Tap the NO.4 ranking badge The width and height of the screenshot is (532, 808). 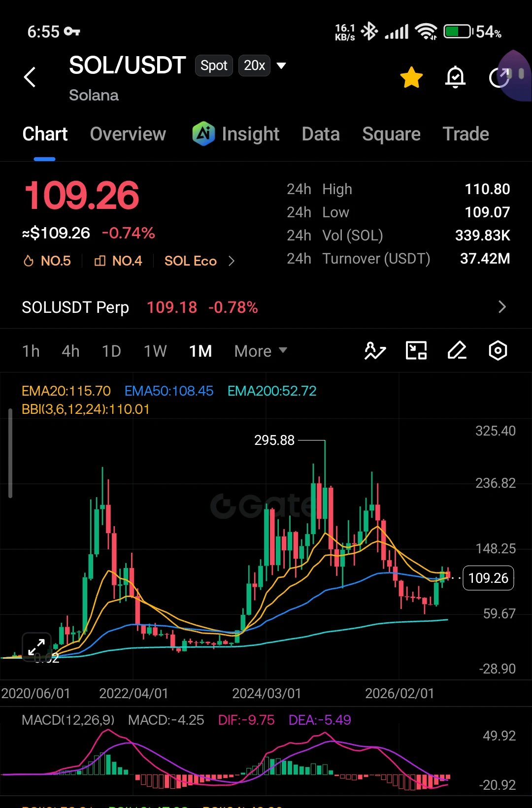[x=118, y=261]
